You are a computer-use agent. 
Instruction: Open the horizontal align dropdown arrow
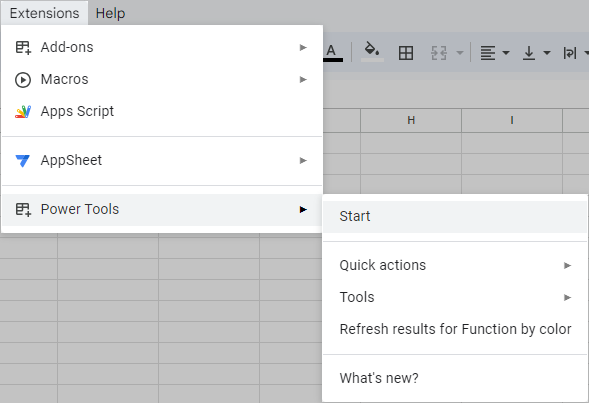click(506, 53)
